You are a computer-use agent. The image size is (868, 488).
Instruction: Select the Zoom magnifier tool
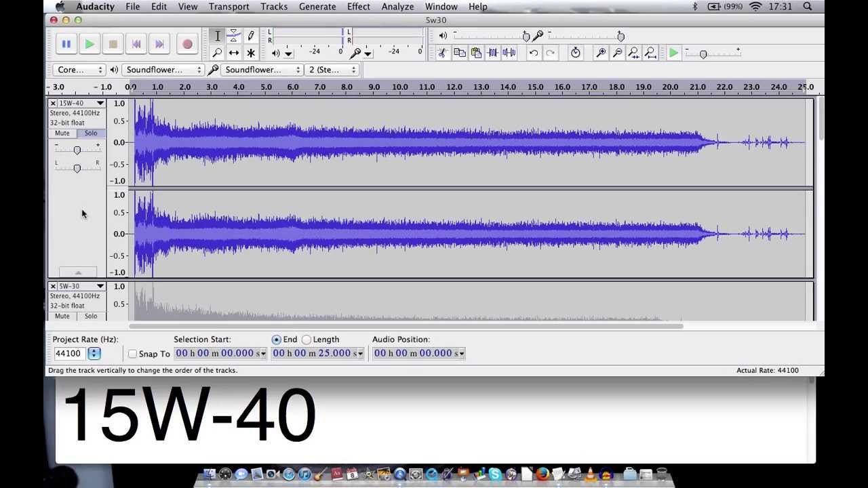point(218,53)
